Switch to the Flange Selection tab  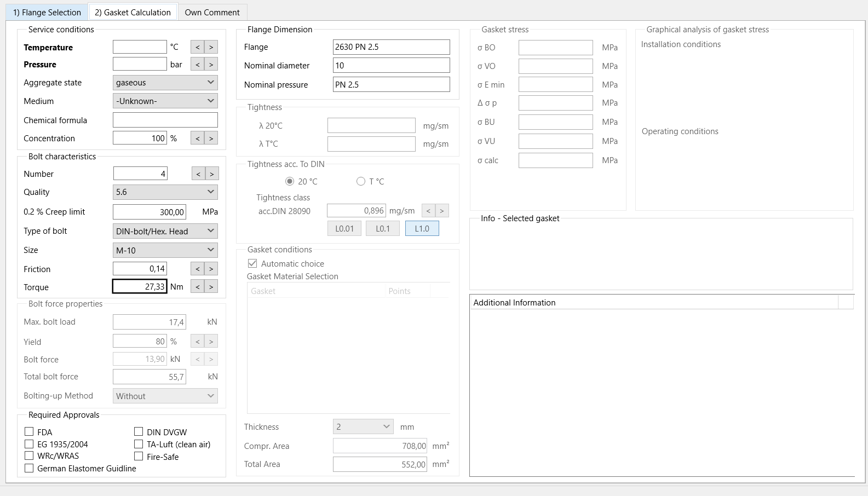(47, 12)
